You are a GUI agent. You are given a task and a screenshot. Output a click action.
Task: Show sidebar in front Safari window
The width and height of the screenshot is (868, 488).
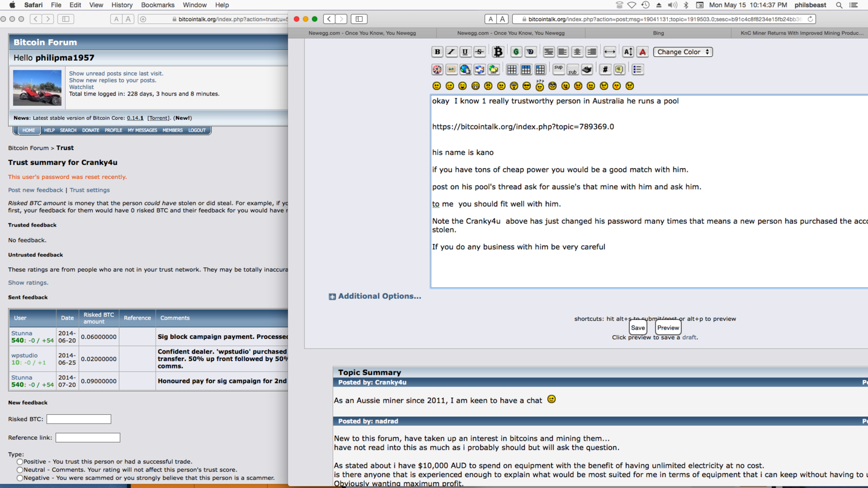pyautogui.click(x=359, y=19)
